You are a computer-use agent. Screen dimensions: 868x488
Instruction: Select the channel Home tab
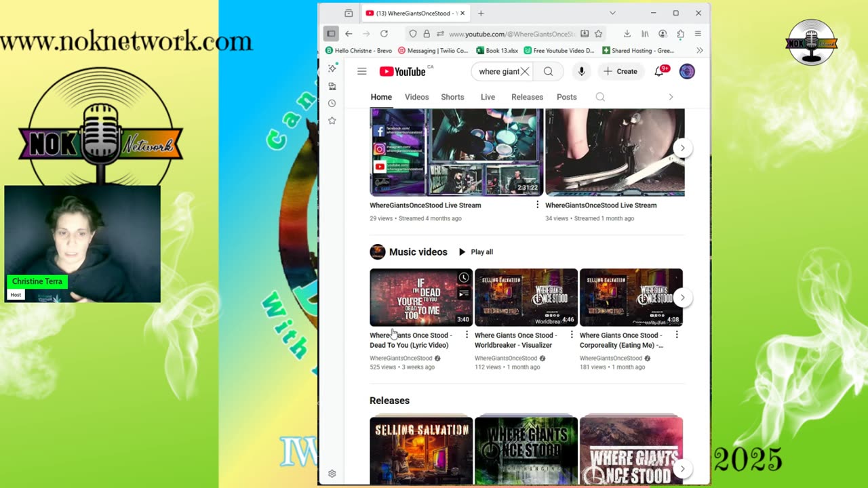click(381, 97)
